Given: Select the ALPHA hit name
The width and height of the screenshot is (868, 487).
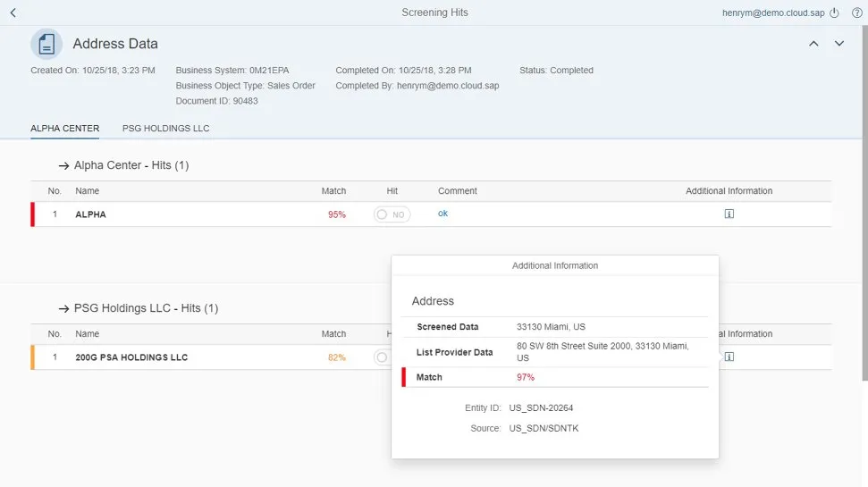Looking at the screenshot, I should (x=90, y=214).
